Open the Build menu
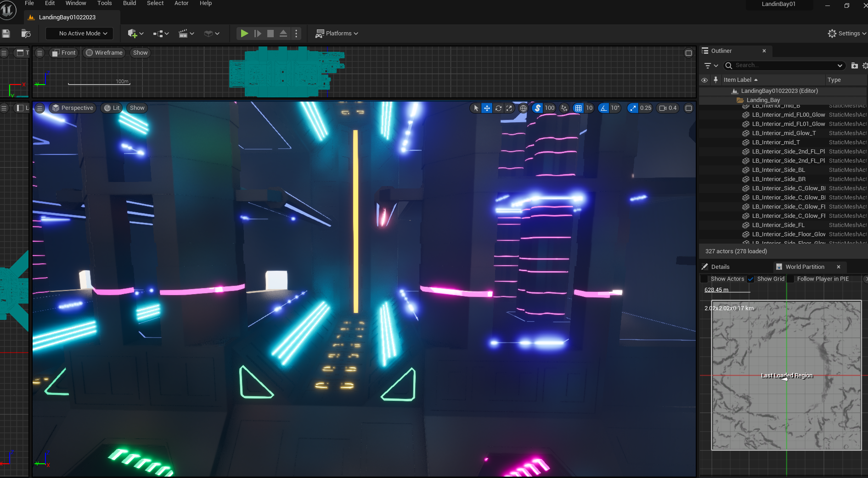868x478 pixels. point(130,3)
